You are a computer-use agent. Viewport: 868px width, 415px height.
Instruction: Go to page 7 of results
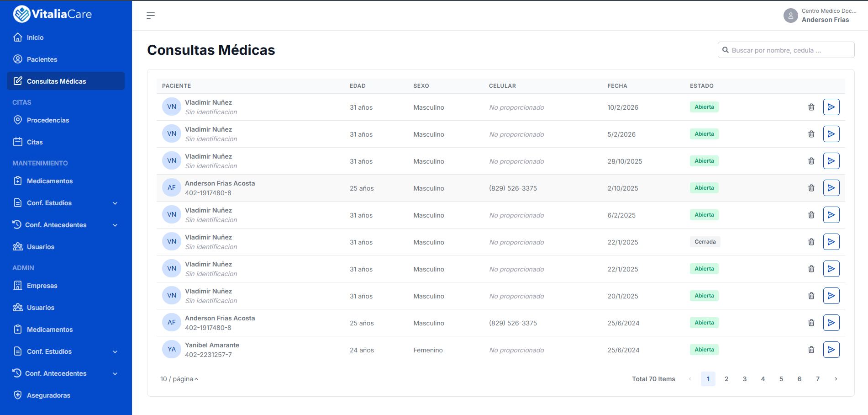818,379
